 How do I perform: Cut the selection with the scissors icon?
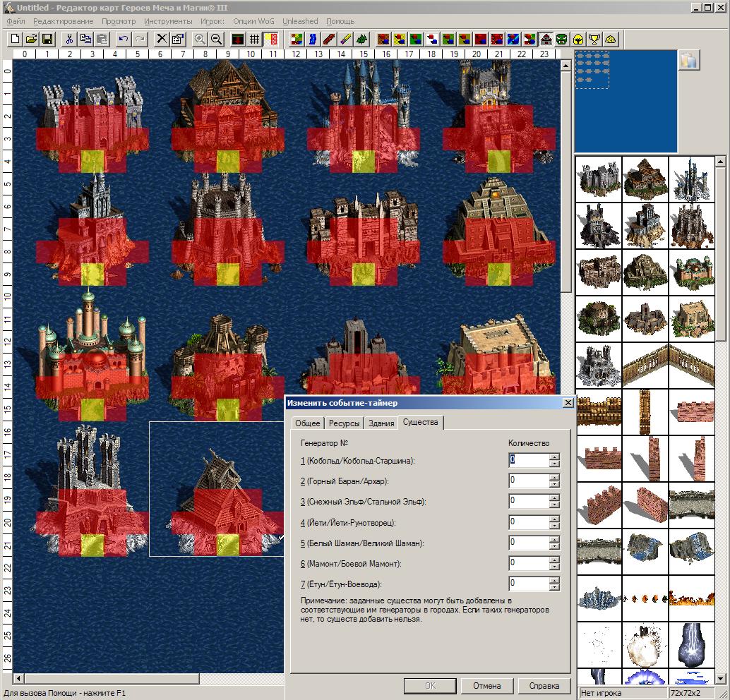(x=69, y=39)
